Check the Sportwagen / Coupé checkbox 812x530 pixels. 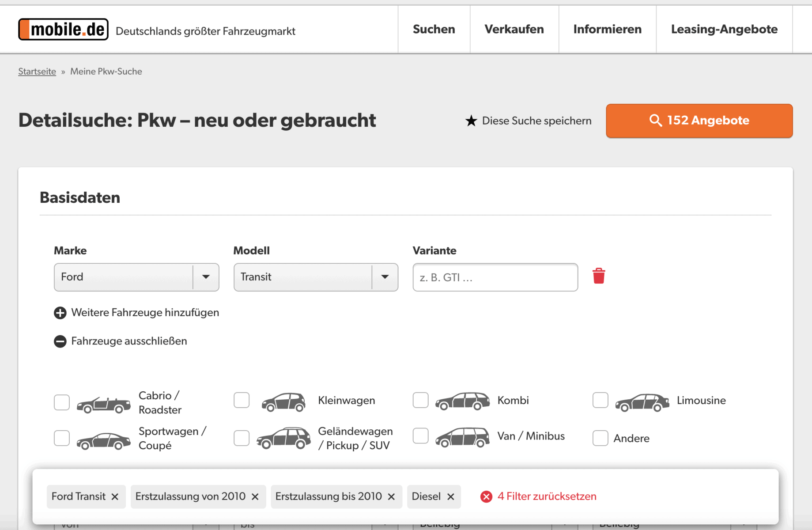point(62,438)
